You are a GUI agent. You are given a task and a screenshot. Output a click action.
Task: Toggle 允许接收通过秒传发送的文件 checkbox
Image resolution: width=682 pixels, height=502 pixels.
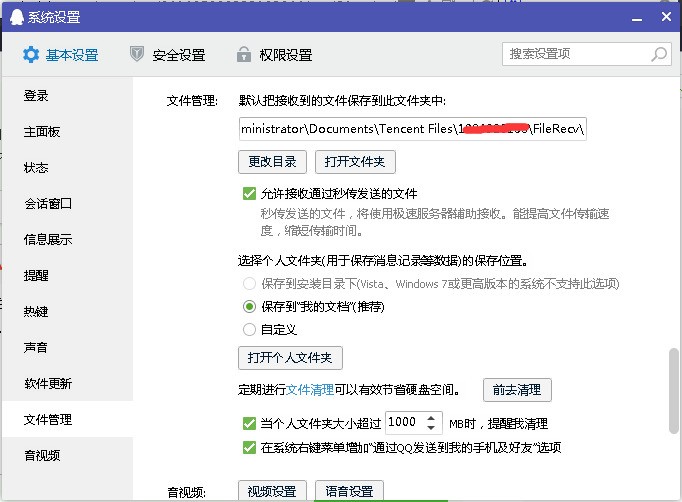click(249, 193)
